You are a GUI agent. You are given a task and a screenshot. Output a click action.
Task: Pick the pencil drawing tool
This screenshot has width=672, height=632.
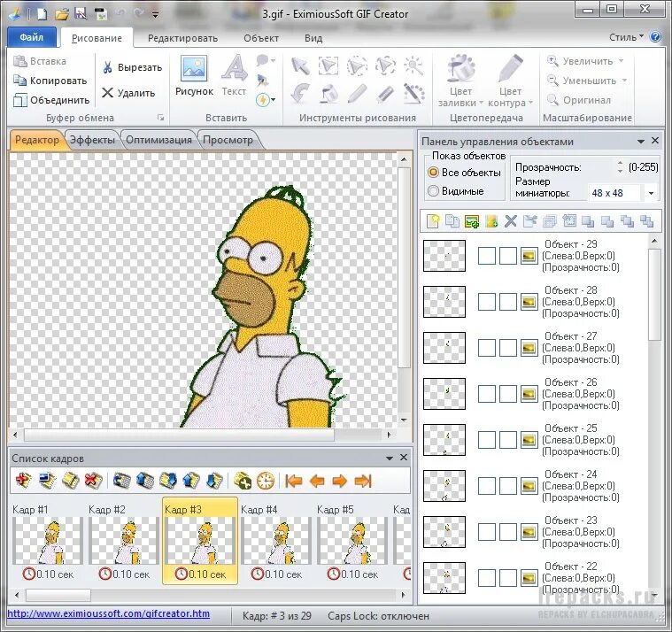pos(357,94)
